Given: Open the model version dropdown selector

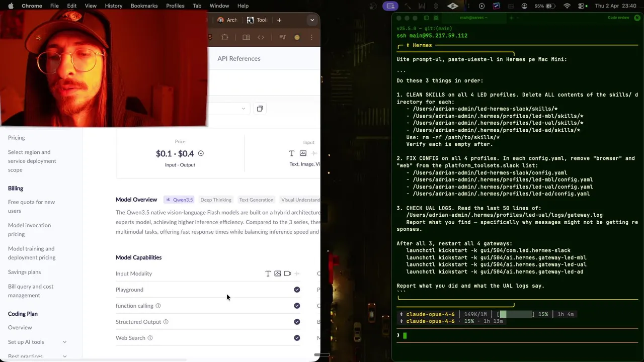Looking at the screenshot, I should tap(229, 109).
